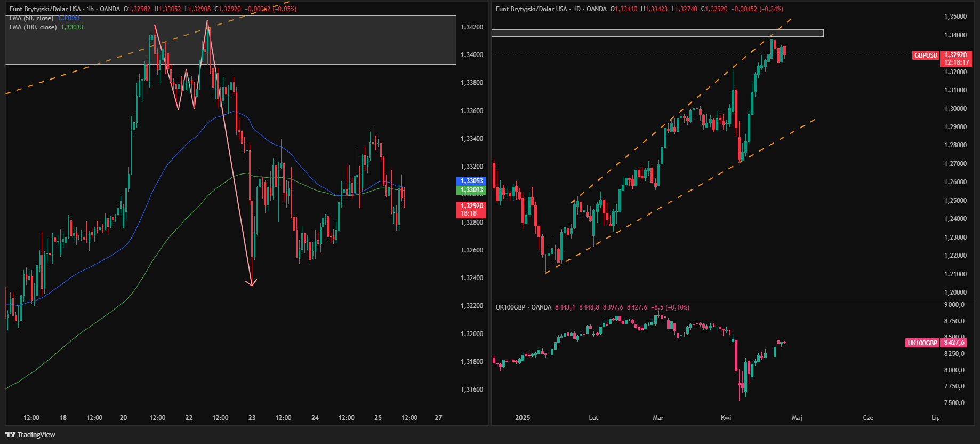The width and height of the screenshot is (980, 444).
Task: Click the 1,31600 level on hourly price axis
Action: pyautogui.click(x=472, y=390)
